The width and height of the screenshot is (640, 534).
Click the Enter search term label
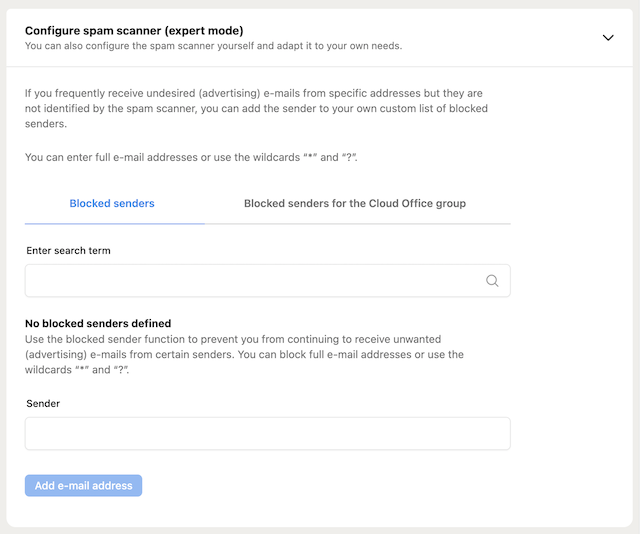pos(68,250)
